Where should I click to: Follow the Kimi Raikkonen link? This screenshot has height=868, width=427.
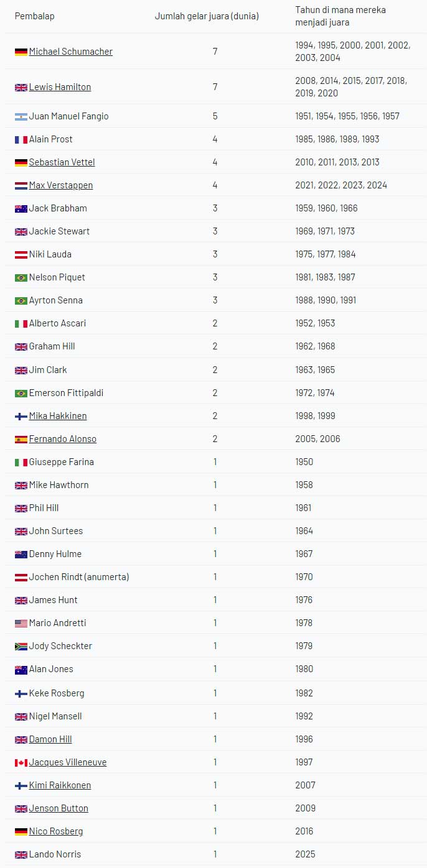coord(60,785)
